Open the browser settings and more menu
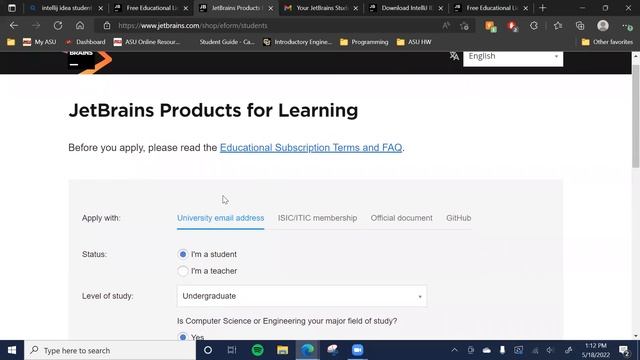 pyautogui.click(x=627, y=26)
